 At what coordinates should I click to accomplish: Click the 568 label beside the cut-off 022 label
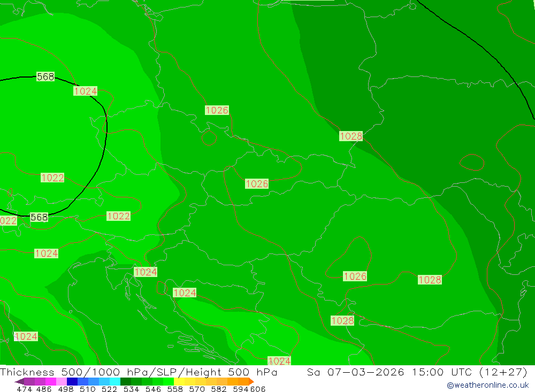(39, 217)
